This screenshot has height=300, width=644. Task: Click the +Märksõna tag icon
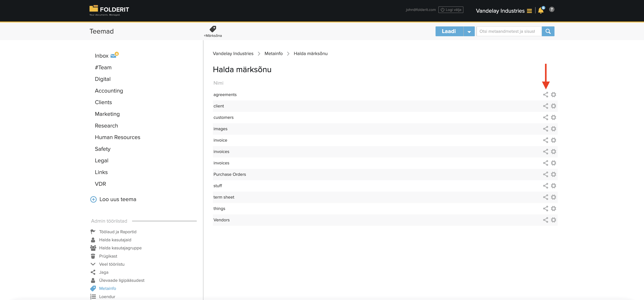tap(213, 29)
